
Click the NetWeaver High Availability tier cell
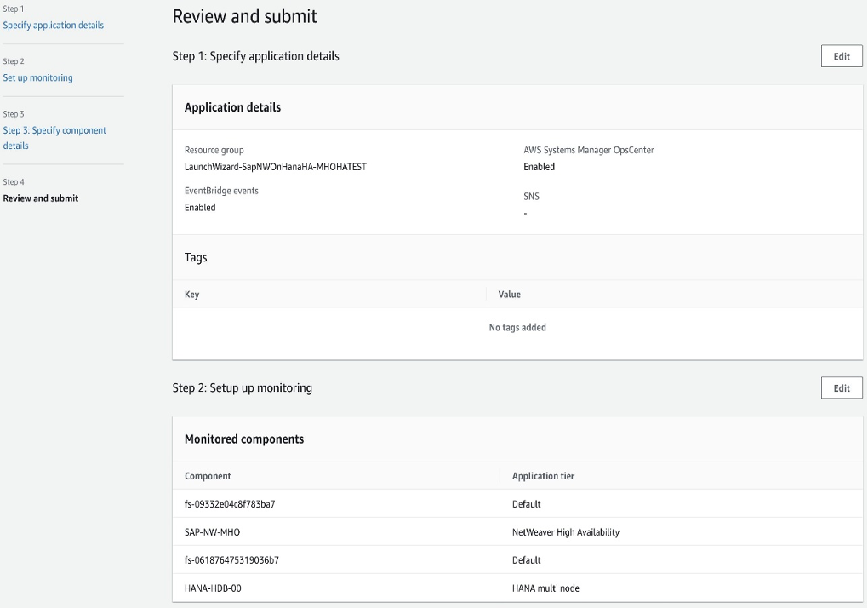(x=566, y=532)
